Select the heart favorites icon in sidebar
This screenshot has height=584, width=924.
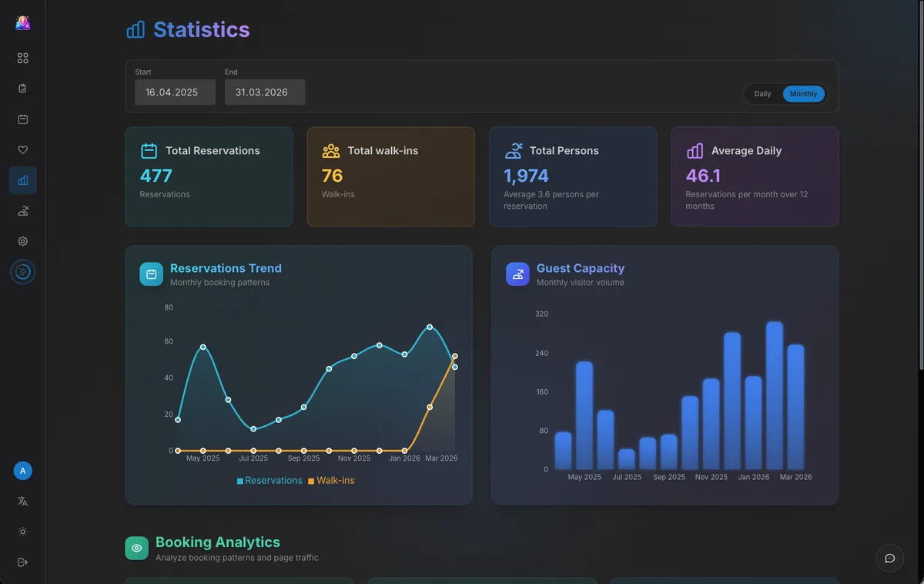click(x=22, y=149)
